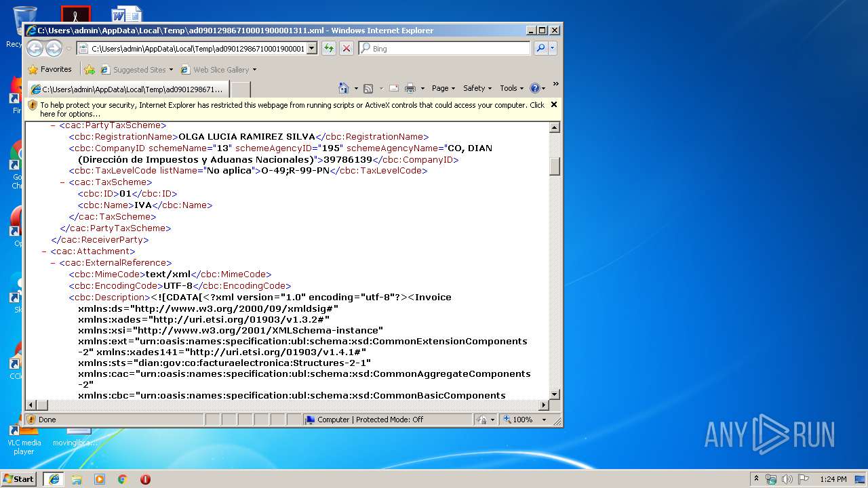Viewport: 868px width, 488px height.
Task: Open the Recycle Bin desktop icon
Action: click(x=24, y=26)
